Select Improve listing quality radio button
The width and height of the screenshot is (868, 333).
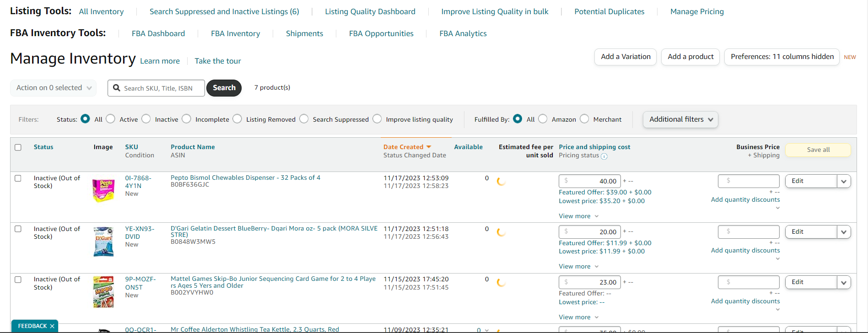point(377,119)
